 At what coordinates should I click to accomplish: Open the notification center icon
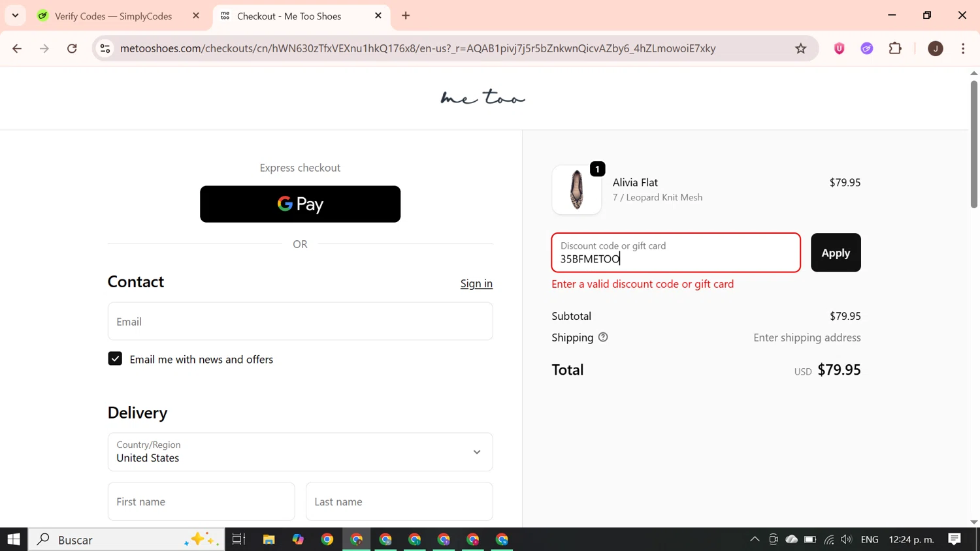click(955, 539)
